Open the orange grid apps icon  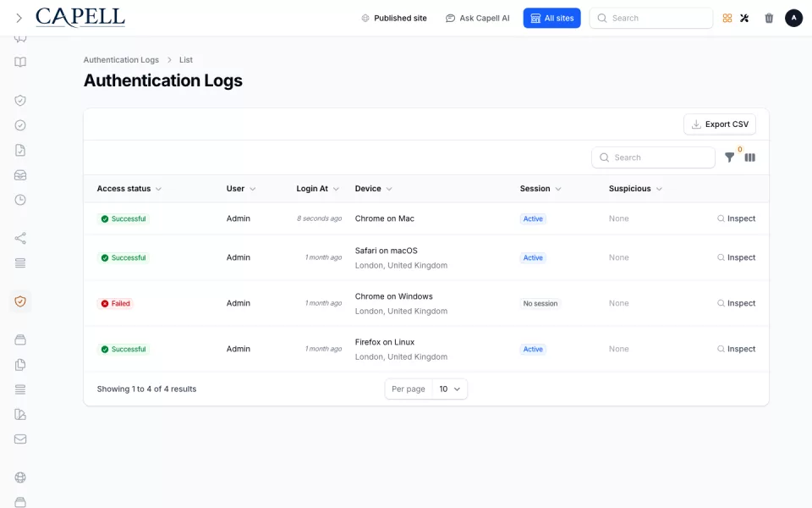727,18
